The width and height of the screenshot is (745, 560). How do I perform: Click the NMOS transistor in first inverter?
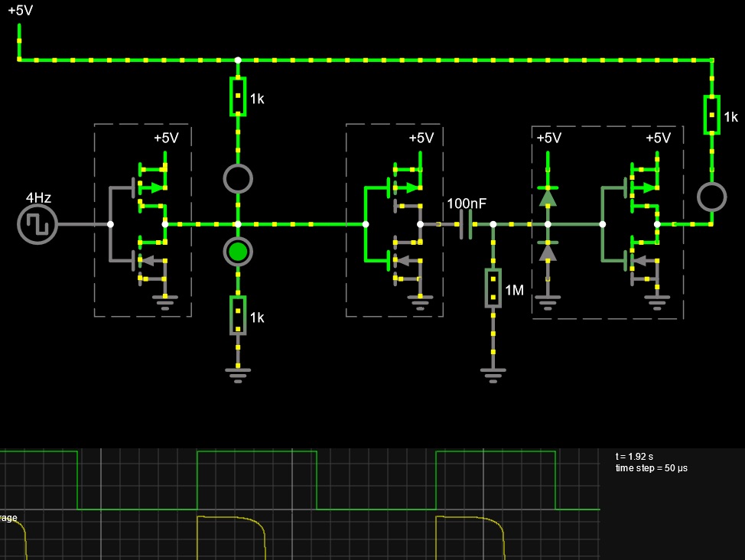pos(150,261)
